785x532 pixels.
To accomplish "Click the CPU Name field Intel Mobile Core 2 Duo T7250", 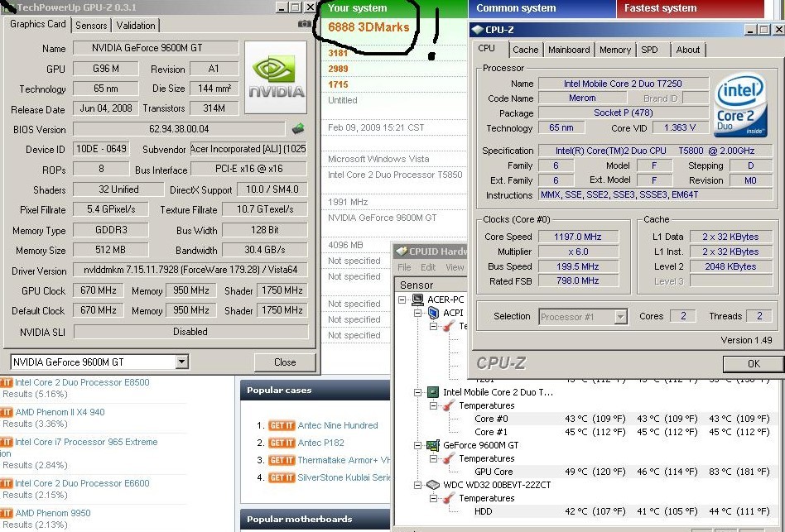I will (624, 84).
